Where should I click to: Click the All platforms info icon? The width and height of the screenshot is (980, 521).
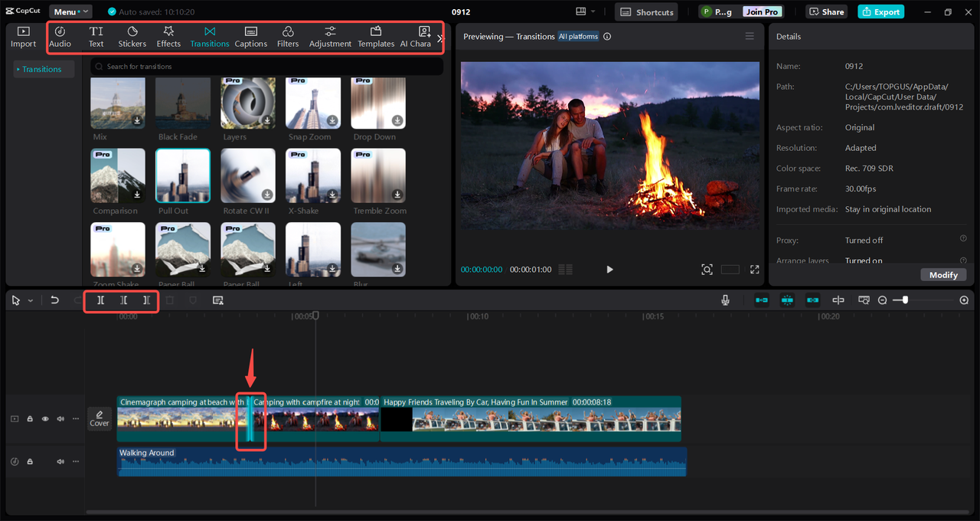pyautogui.click(x=607, y=36)
